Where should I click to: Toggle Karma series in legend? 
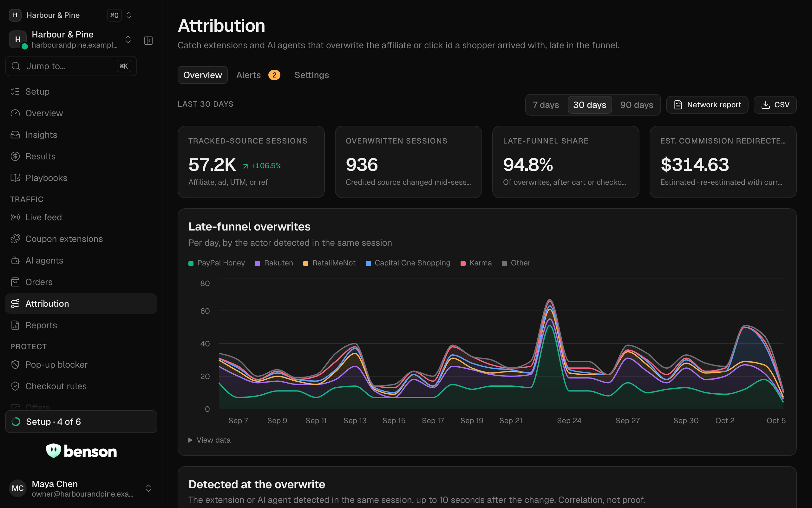point(476,263)
